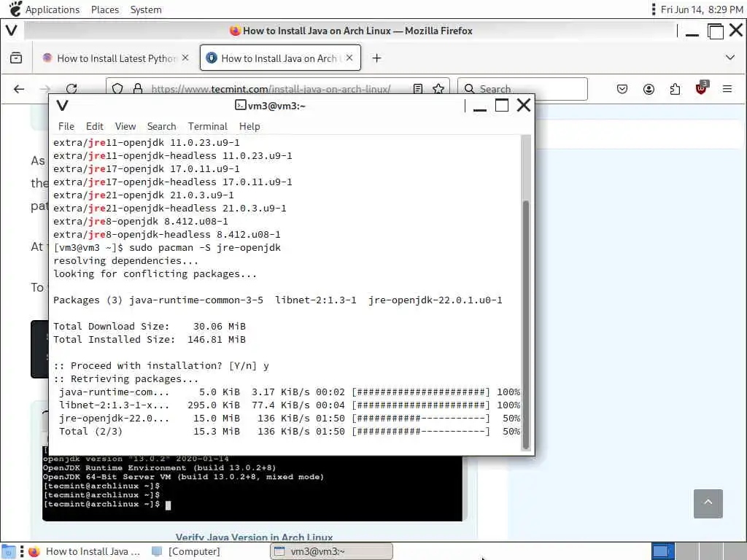The image size is (747, 560).
Task: Open the Pocket save icon in Firefox toolbar
Action: tap(622, 89)
